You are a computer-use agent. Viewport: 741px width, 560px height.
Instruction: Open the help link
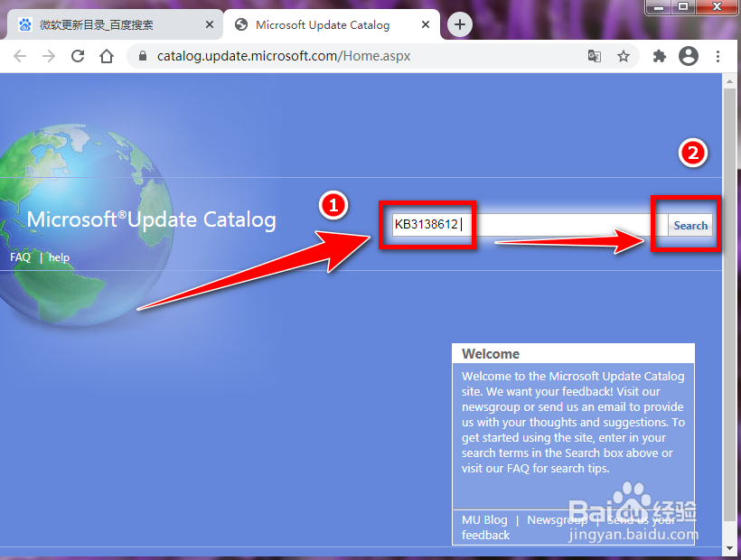click(x=59, y=257)
